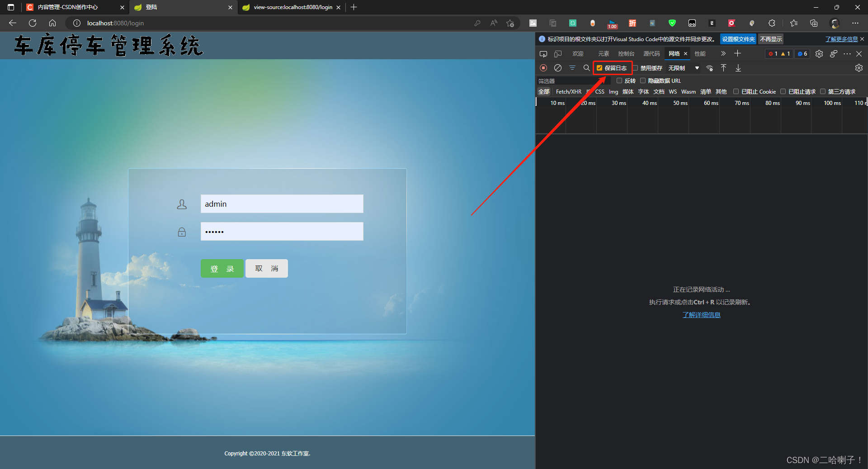
Task: Click the username field containing admin
Action: (x=282, y=204)
